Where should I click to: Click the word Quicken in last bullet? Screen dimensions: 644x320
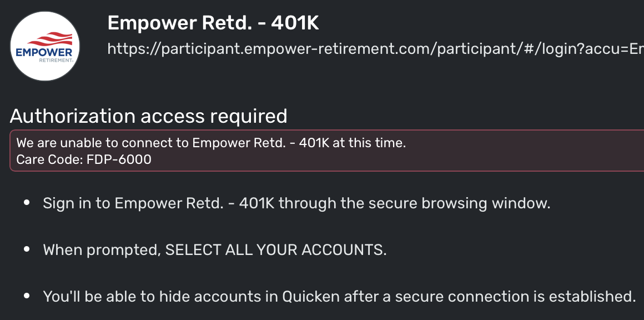[311, 296]
